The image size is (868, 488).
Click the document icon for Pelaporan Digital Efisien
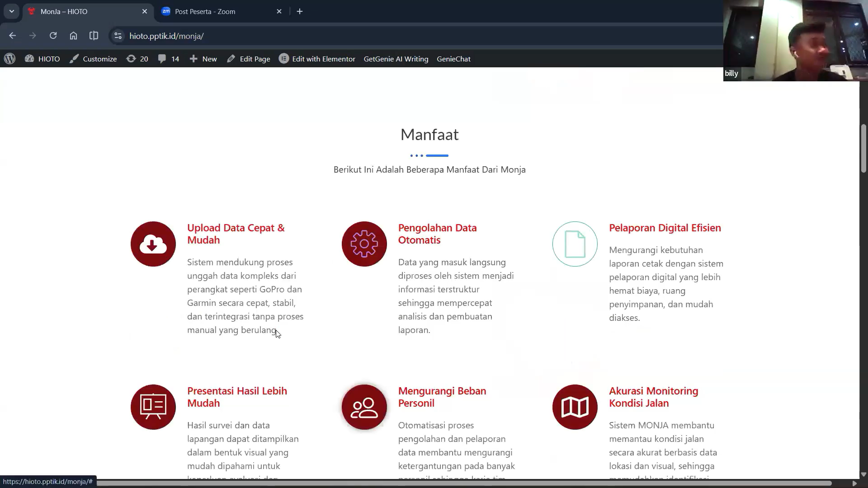point(575,244)
